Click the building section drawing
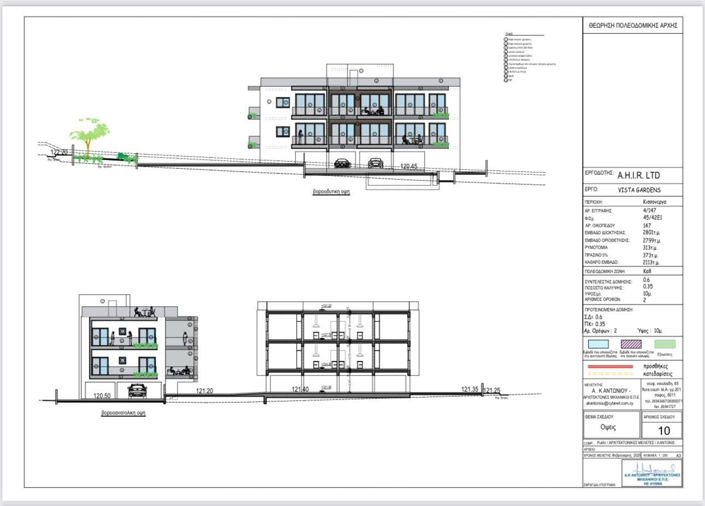 click(338, 349)
